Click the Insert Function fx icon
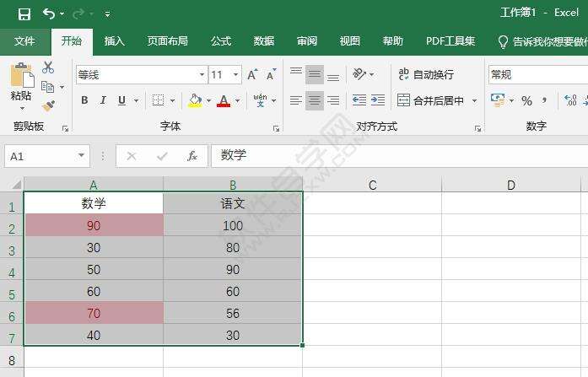Image resolution: width=588 pixels, height=377 pixels. click(x=192, y=156)
